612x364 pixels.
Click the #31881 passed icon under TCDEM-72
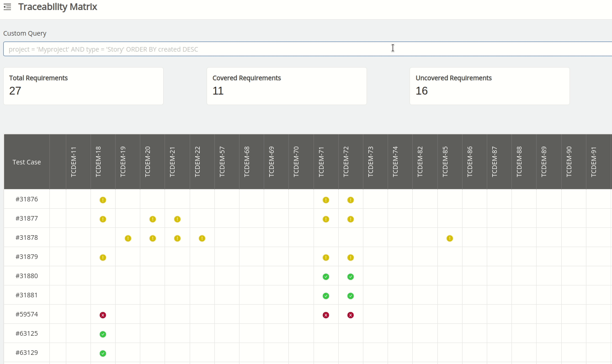351,296
